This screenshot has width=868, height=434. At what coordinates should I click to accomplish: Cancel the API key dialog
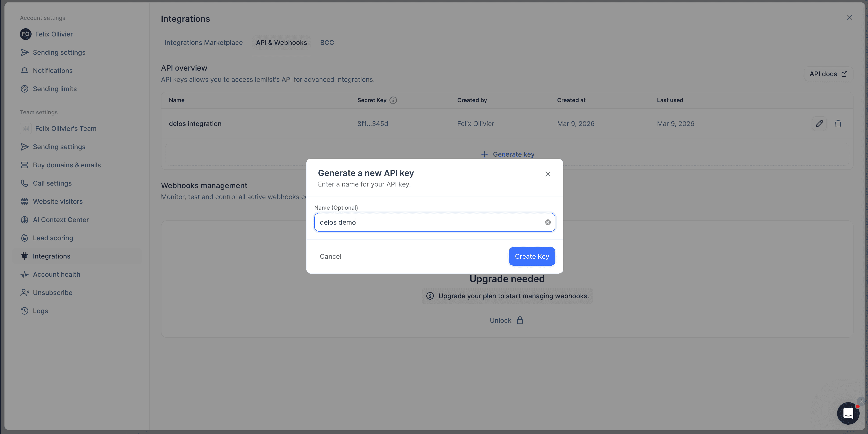[330, 256]
